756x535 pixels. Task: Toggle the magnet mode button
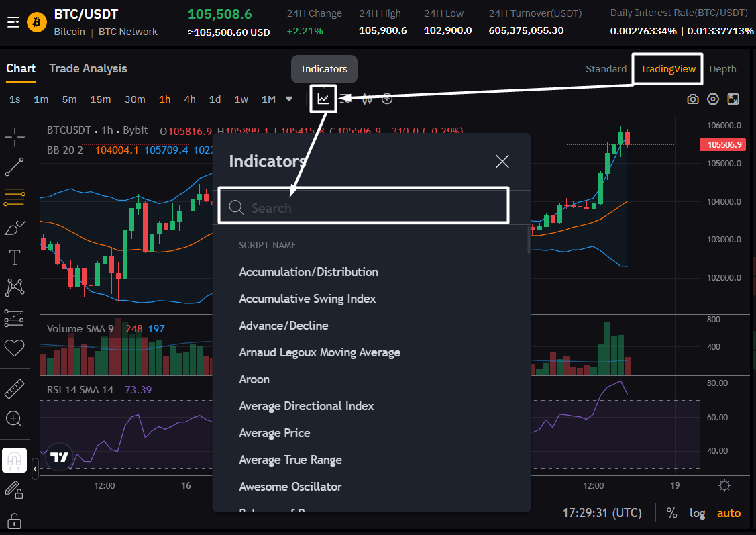[15, 460]
